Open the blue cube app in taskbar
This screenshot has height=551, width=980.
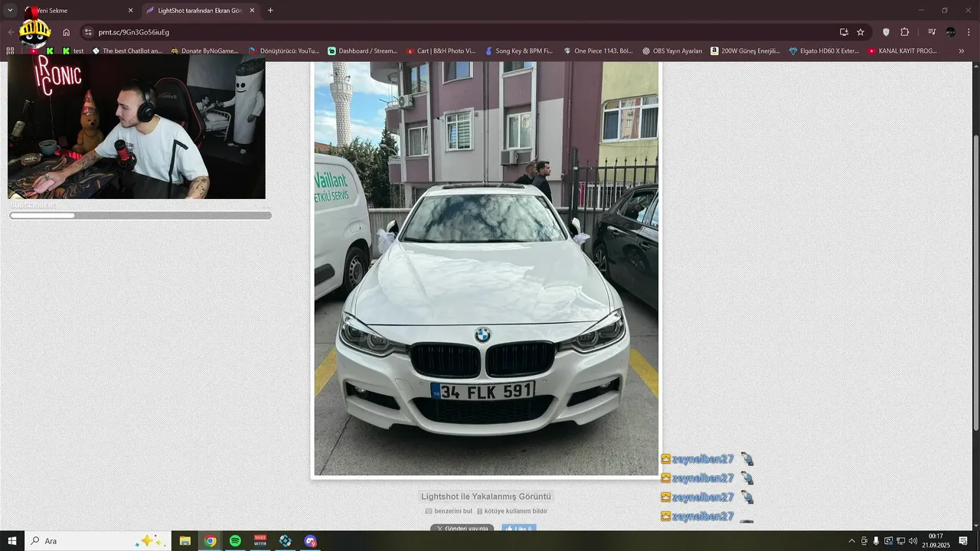point(286,541)
